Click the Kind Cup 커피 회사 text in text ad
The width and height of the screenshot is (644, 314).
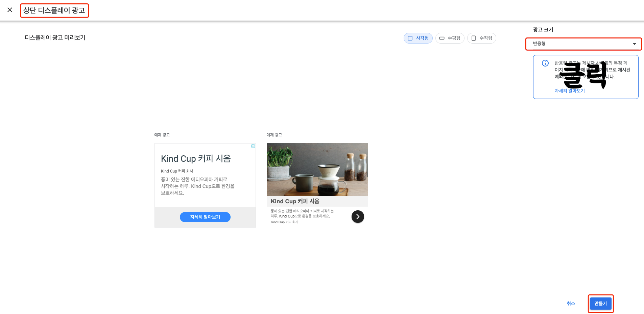(177, 171)
